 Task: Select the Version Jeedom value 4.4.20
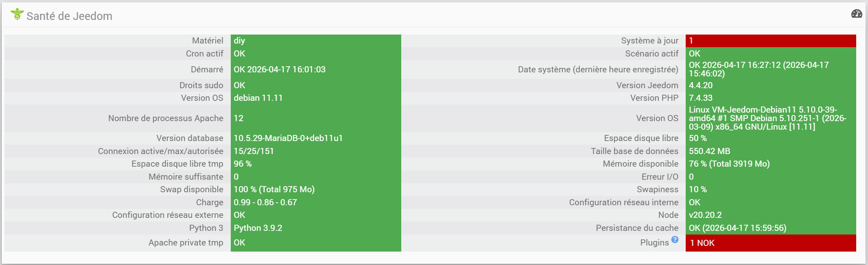pyautogui.click(x=701, y=85)
